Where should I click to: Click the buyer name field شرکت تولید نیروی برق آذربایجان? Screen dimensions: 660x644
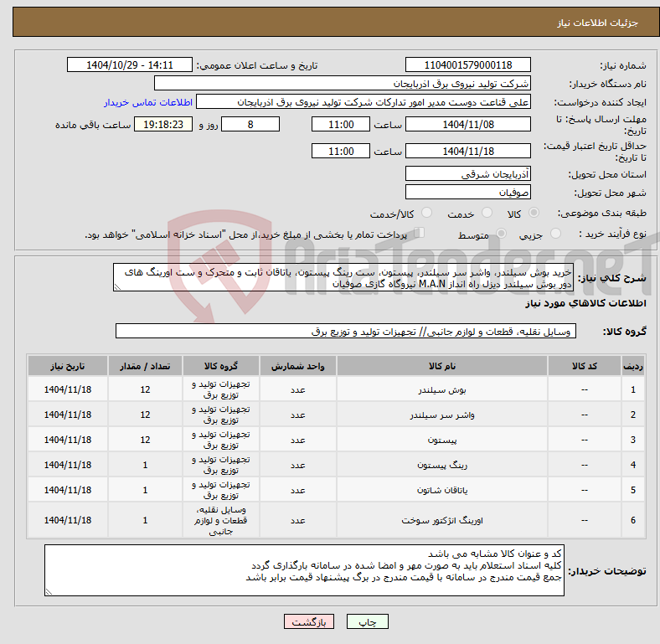[x=343, y=84]
